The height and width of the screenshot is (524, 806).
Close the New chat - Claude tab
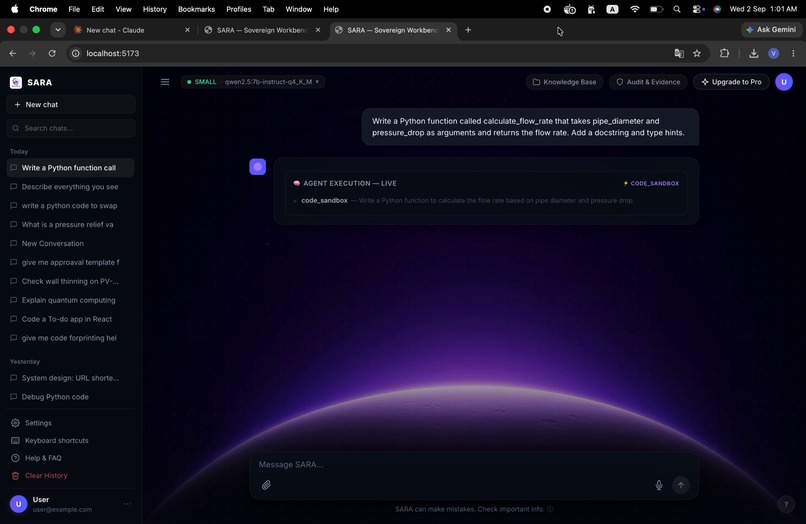point(187,30)
